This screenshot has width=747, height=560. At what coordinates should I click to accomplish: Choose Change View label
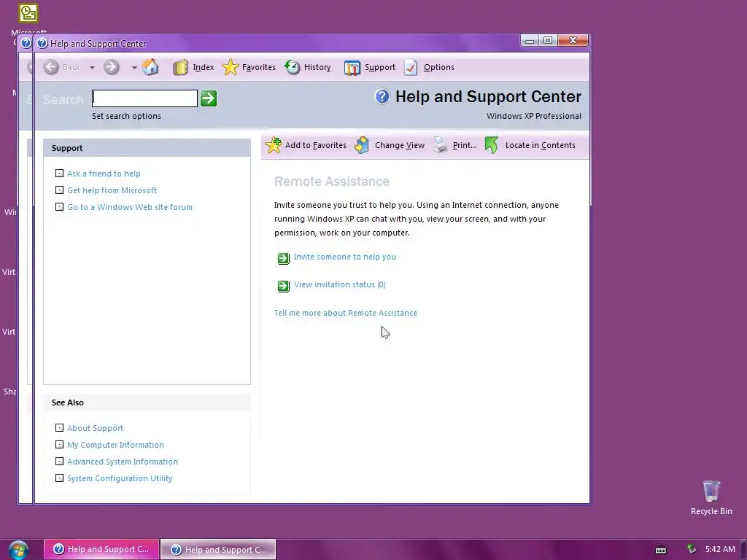[399, 145]
